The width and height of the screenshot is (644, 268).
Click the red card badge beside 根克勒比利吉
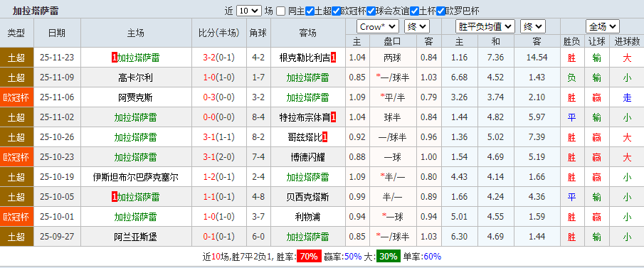pyautogui.click(x=333, y=58)
